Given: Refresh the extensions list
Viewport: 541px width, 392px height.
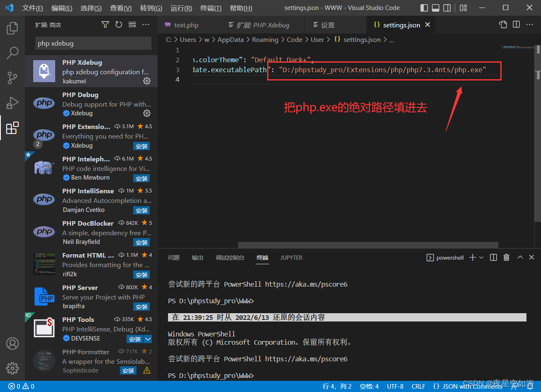Looking at the screenshot, I should 119,25.
